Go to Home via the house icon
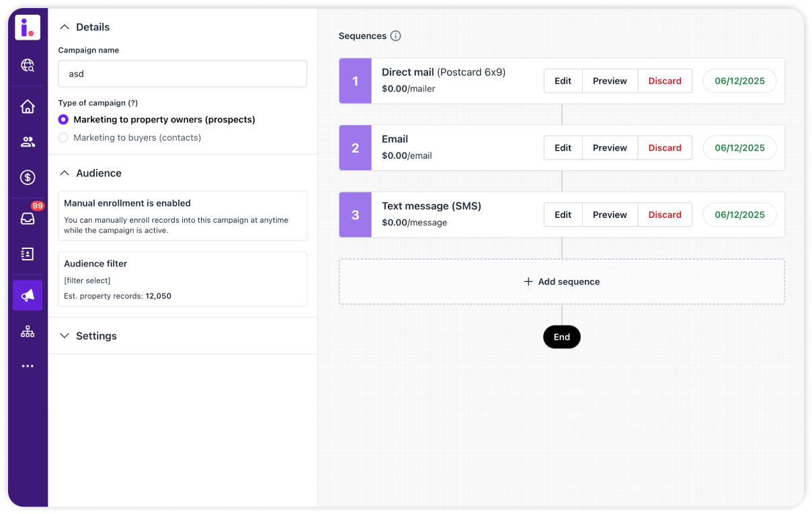Screen dimensions: 812x514 pos(28,106)
